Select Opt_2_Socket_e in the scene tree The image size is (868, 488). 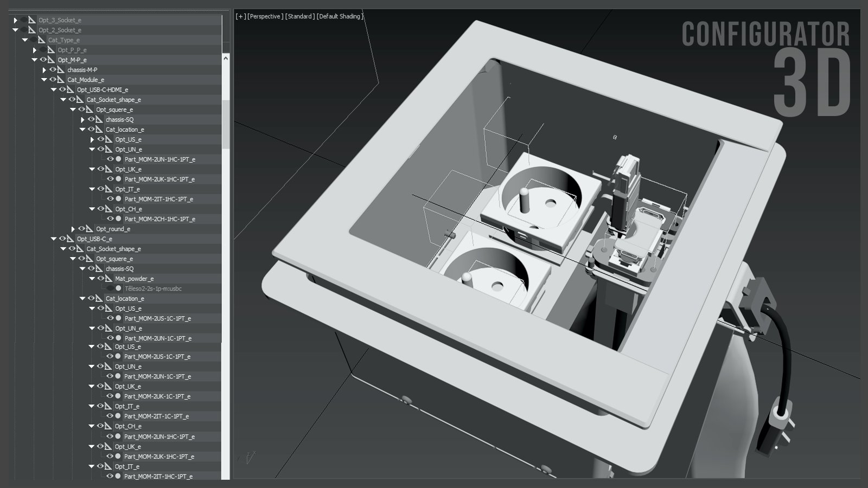click(x=60, y=30)
